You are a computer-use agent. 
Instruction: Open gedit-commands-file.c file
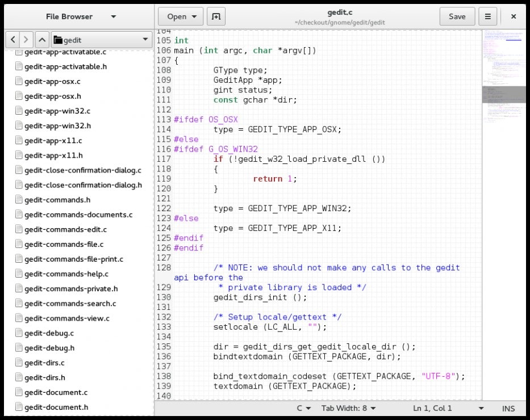pyautogui.click(x=64, y=245)
